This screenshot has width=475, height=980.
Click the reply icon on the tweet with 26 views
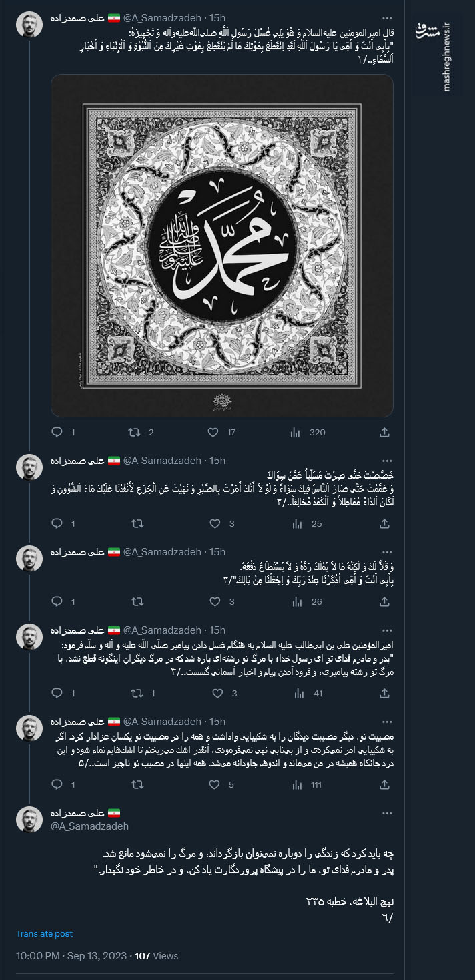[57, 601]
